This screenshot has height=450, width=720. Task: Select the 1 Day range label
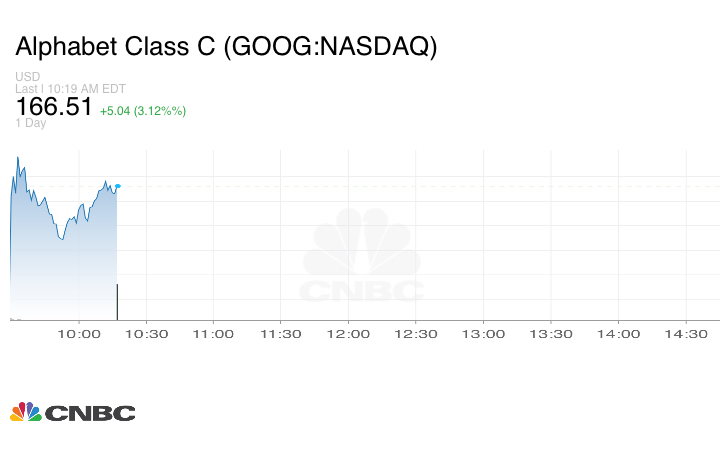[x=31, y=123]
